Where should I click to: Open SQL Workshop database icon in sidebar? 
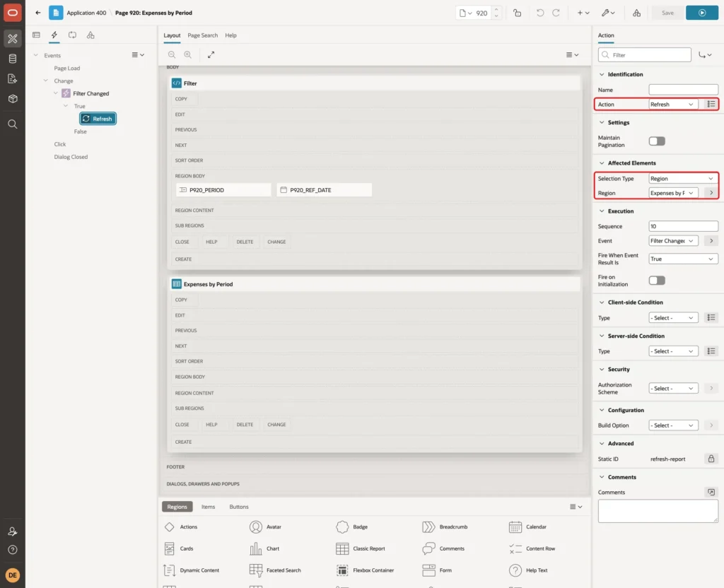[x=13, y=59]
